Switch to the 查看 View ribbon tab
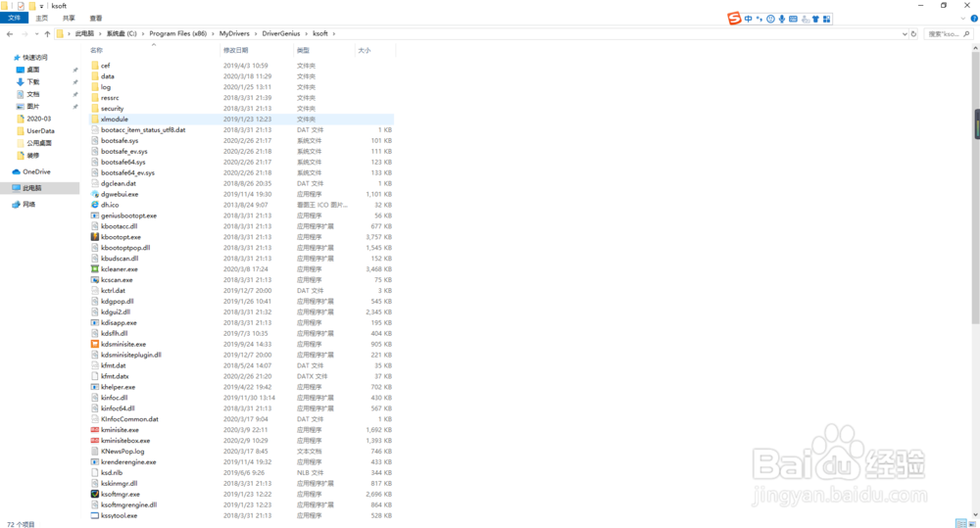The height and width of the screenshot is (528, 980). [96, 18]
